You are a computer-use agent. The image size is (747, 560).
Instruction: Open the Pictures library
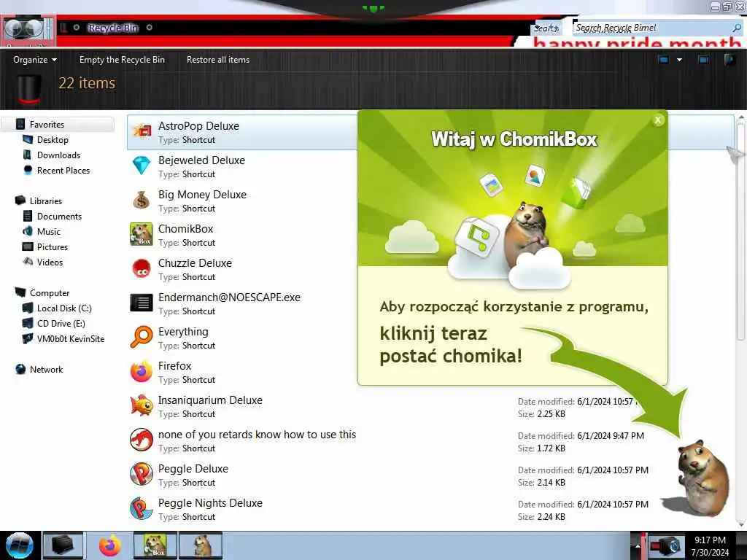pyautogui.click(x=53, y=246)
